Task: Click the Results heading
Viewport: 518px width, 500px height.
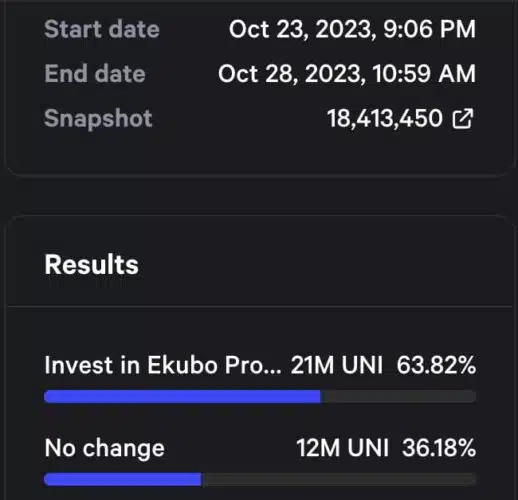Action: coord(91,264)
